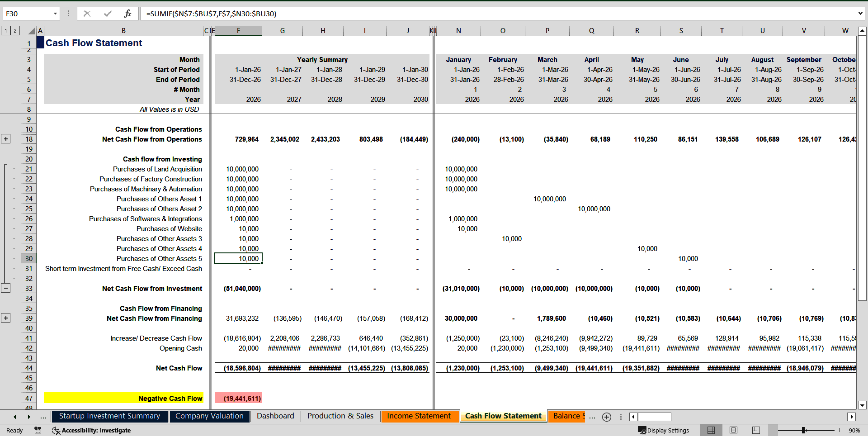Screen dimensions: 868x437
Task: Switch to Page Layout view
Action: tap(733, 430)
